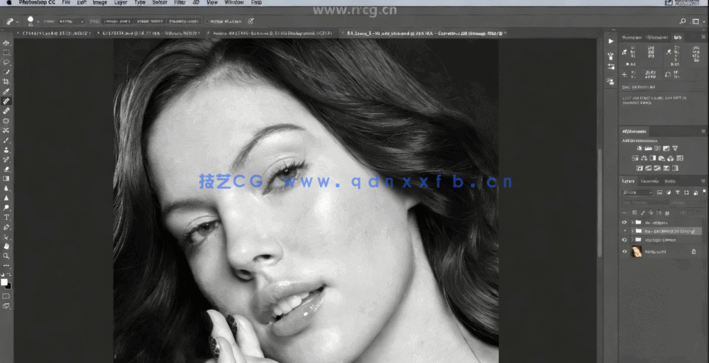This screenshot has height=363, width=709.
Task: Change screen mode from toolbar bottom
Action: [x=6, y=306]
